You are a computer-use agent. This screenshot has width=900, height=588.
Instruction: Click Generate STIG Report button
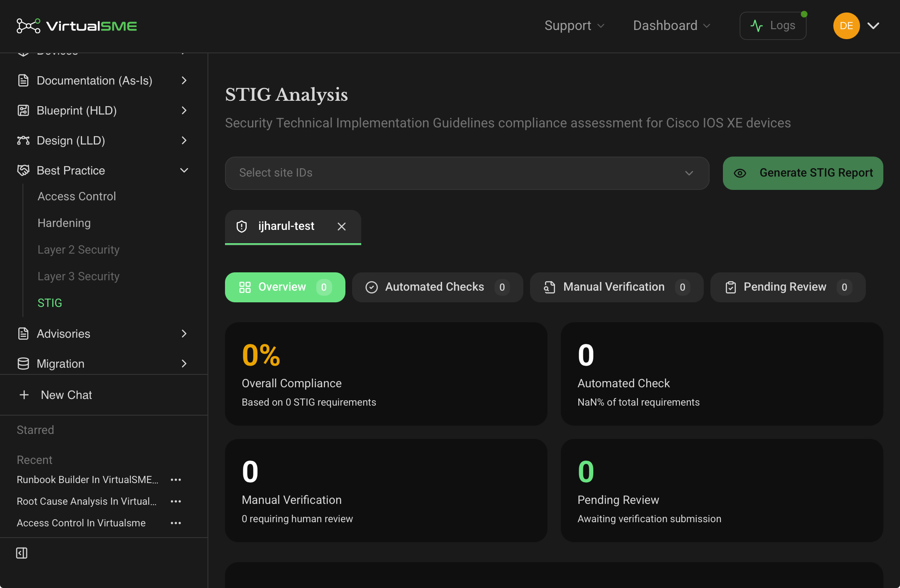(x=803, y=173)
